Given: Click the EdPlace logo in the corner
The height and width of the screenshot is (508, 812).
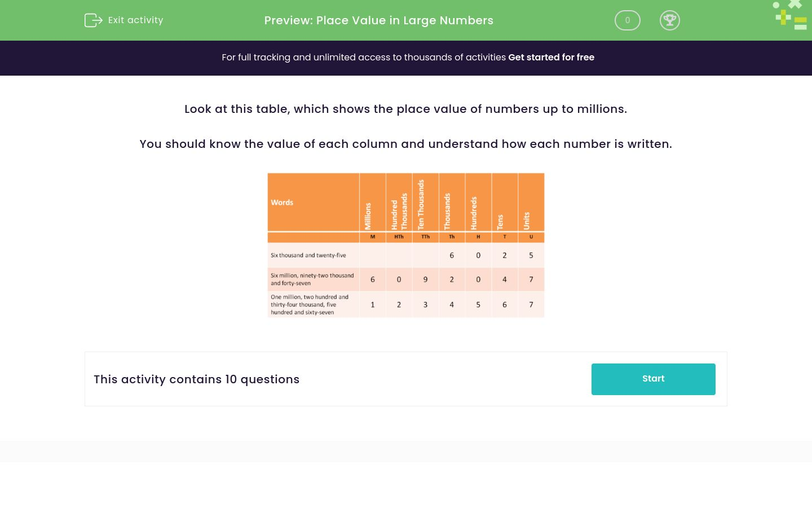Looking at the screenshot, I should [789, 15].
